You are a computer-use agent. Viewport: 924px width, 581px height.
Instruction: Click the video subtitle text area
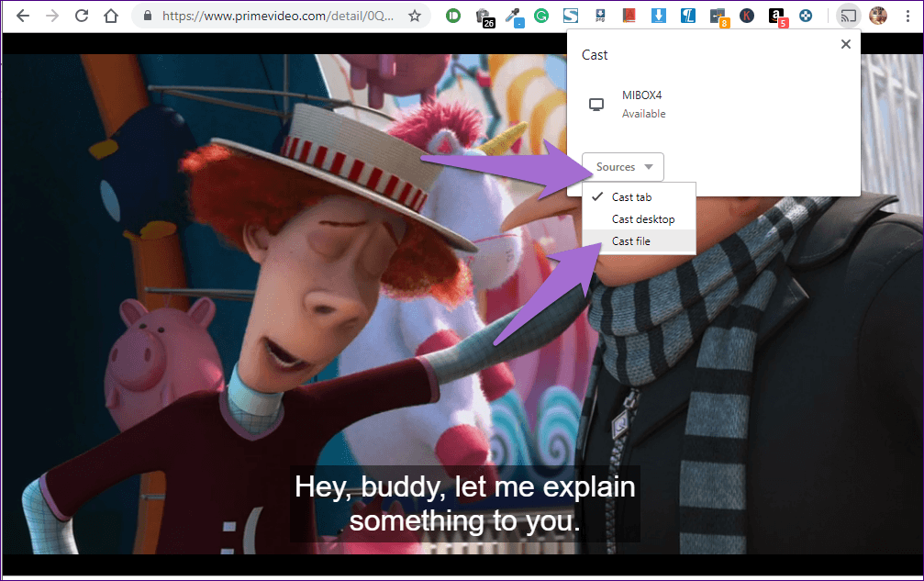464,504
